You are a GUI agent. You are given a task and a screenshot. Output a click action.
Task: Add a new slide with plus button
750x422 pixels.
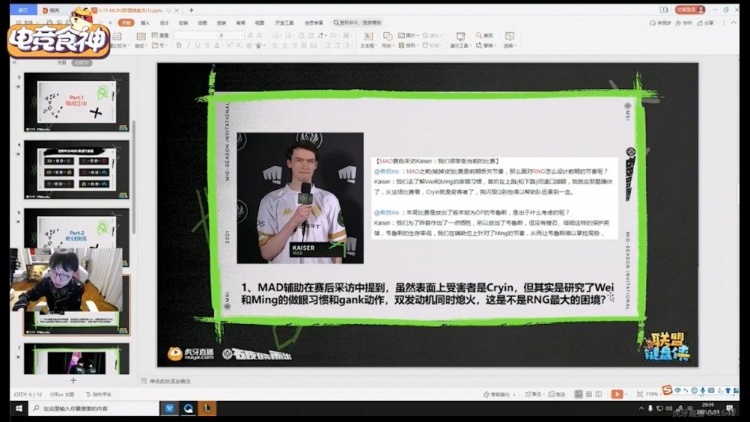click(73, 380)
